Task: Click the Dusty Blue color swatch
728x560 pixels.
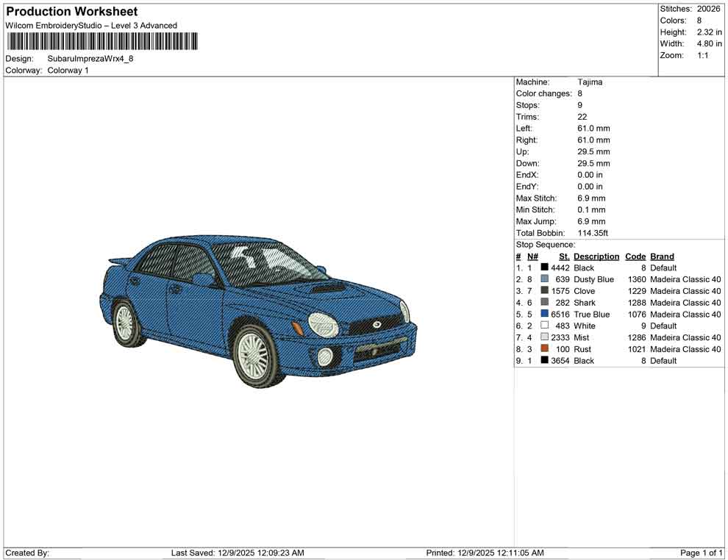Action: [x=545, y=279]
